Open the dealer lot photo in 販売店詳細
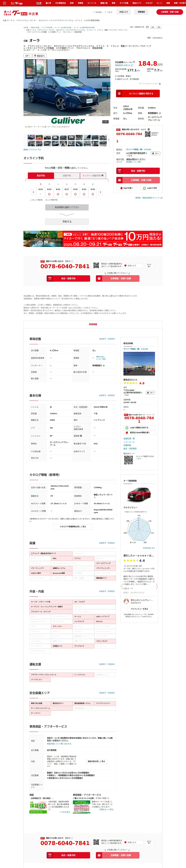 coord(139,364)
